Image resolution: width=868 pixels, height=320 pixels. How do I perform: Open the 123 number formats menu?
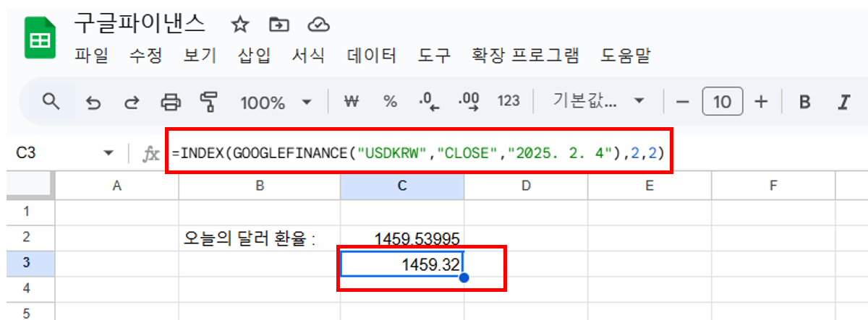[x=509, y=102]
